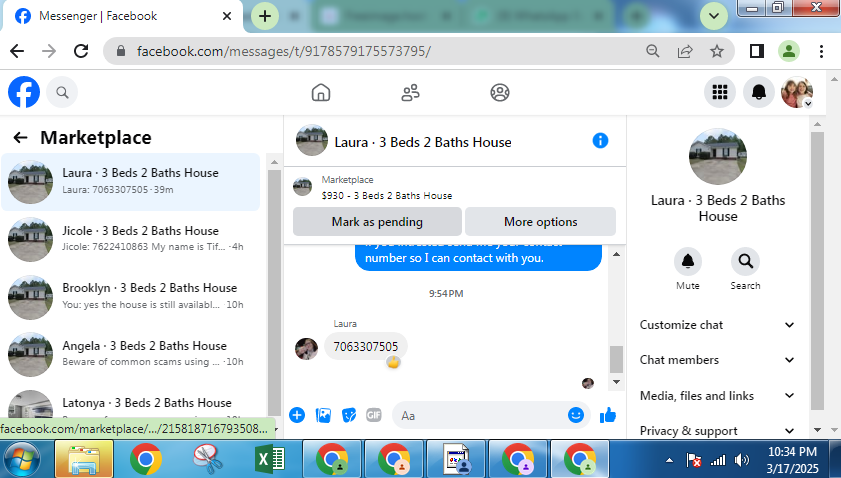The image size is (841, 478).
Task: Open Jicole conversation in list
Action: [130, 239]
